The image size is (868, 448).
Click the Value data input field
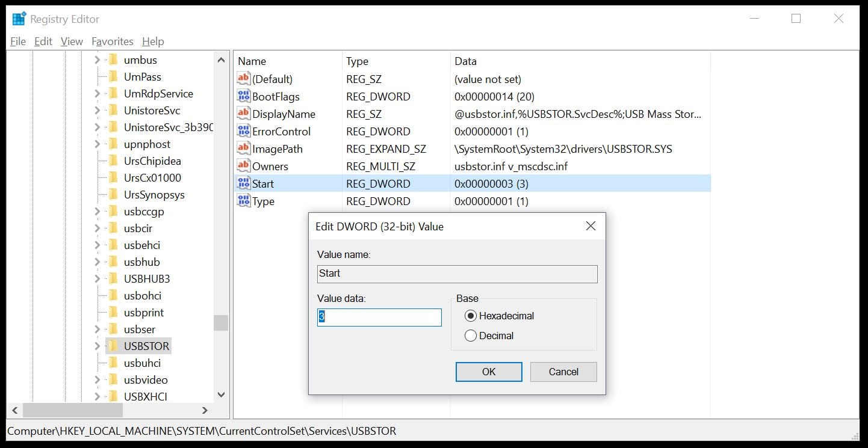tap(379, 318)
